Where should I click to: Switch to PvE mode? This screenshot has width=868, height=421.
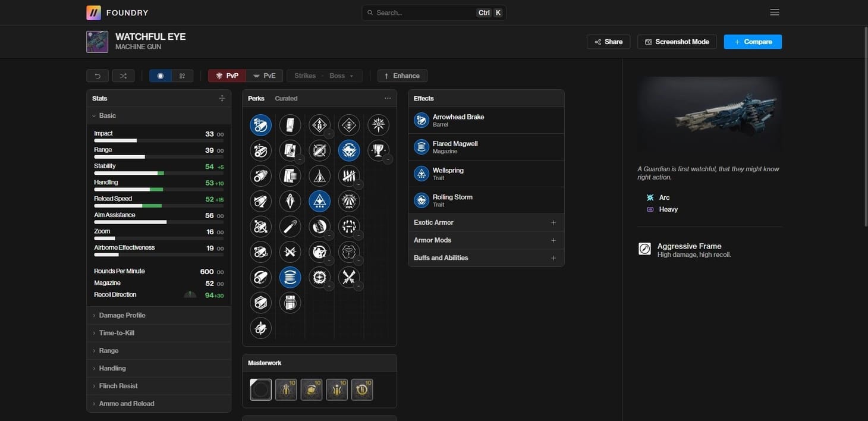(264, 76)
